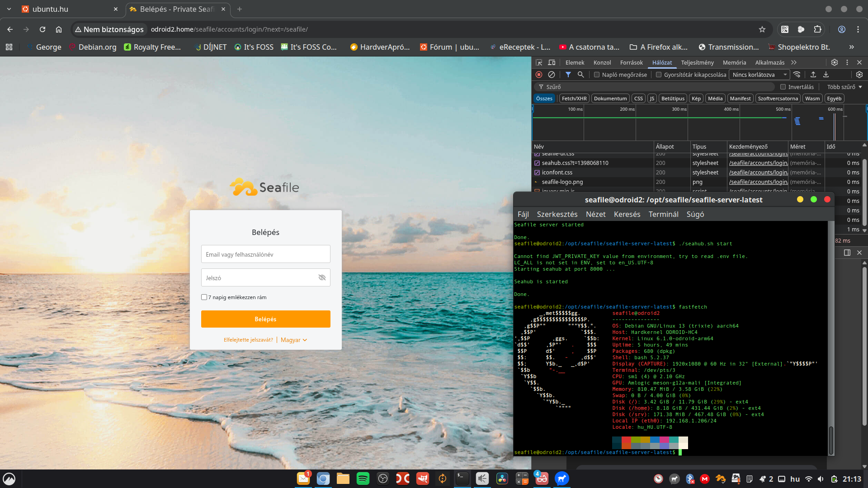Viewport: 868px width, 488px height.
Task: Switch to the 'Elemek' DevTools tab
Action: coord(575,62)
